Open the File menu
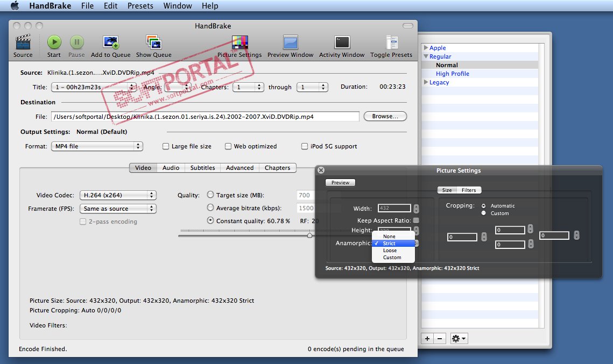Image resolution: width=613 pixels, height=364 pixels. tap(87, 6)
